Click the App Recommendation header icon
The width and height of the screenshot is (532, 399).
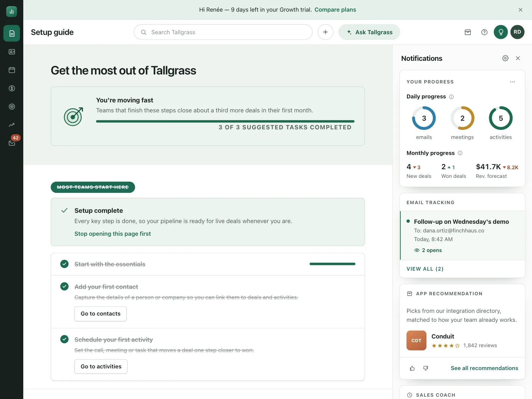(410, 294)
